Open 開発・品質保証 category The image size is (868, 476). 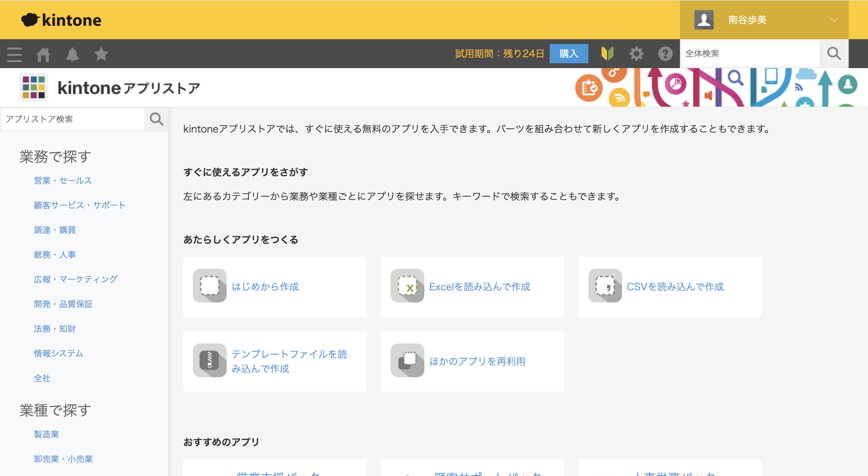pos(63,304)
